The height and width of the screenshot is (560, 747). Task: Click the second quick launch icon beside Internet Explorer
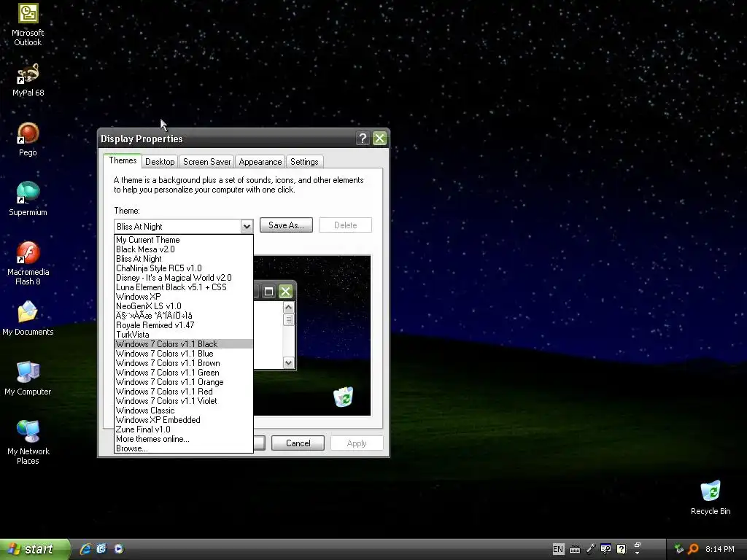click(x=101, y=549)
